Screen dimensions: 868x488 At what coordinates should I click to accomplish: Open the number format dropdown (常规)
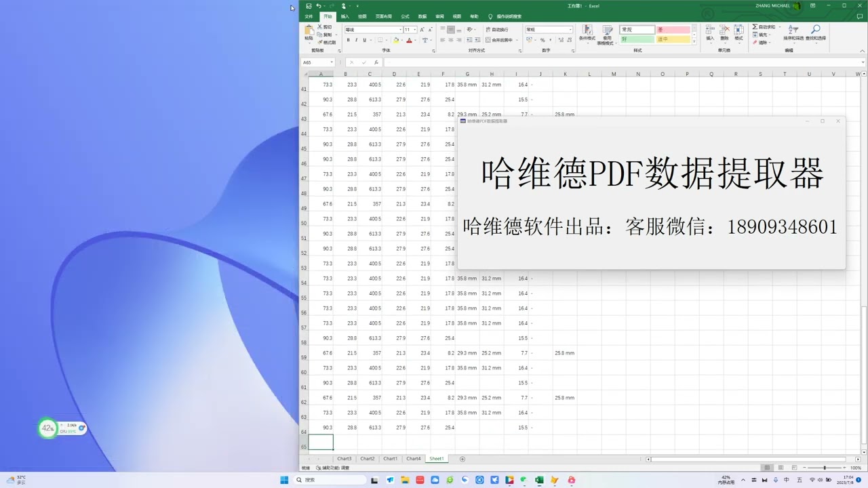coord(570,30)
